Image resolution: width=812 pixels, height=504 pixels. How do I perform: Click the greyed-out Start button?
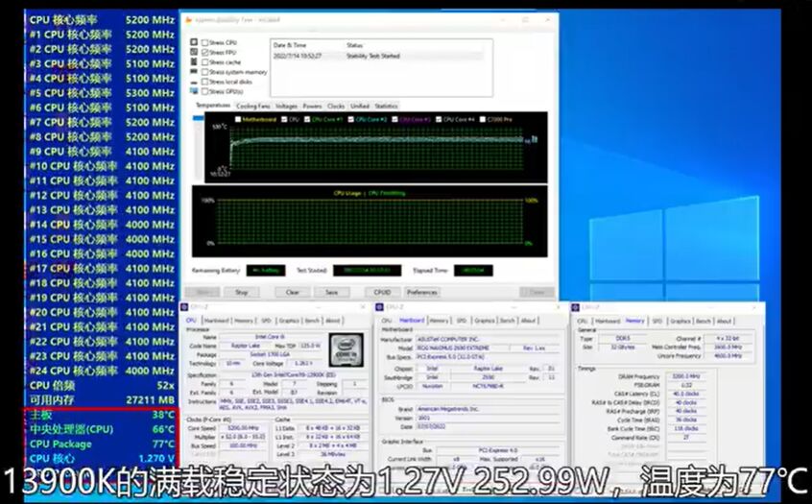click(203, 292)
